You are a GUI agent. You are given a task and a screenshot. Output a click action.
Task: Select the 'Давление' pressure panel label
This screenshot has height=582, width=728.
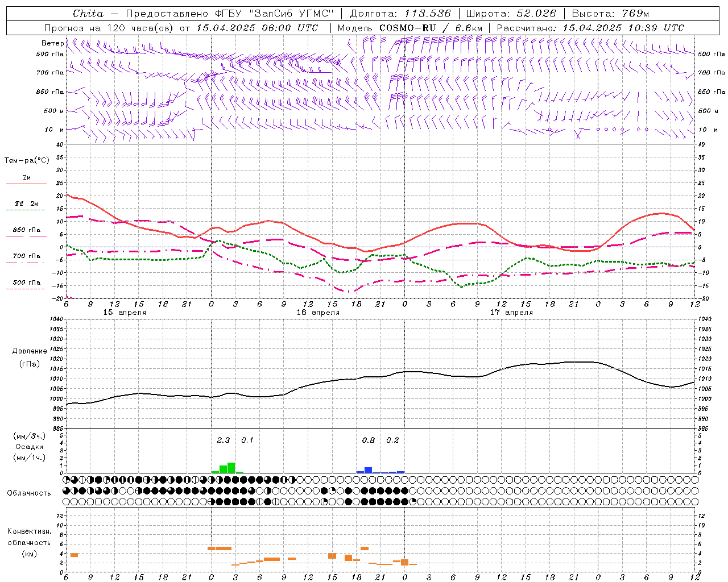click(x=30, y=351)
